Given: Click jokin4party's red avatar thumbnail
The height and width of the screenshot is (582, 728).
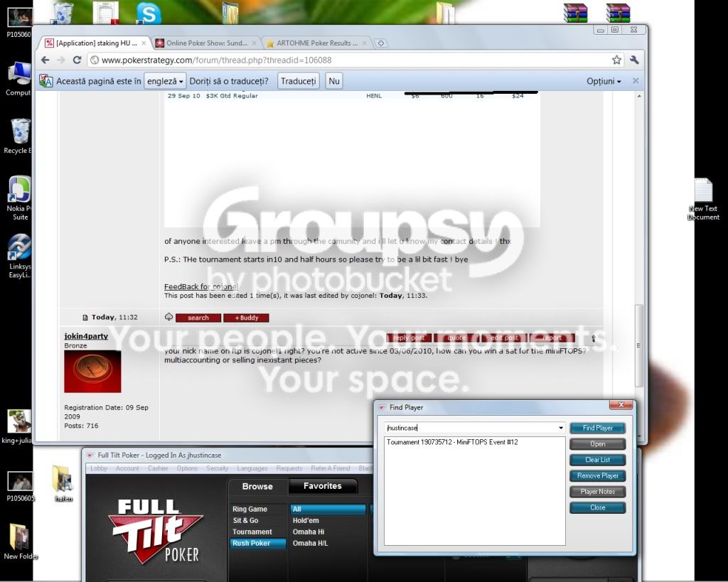Looking at the screenshot, I should point(92,371).
